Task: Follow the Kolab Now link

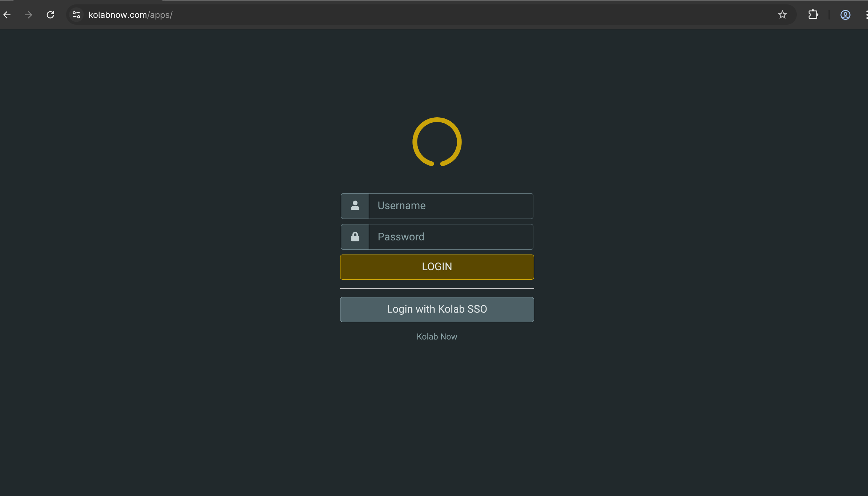Action: 437,337
